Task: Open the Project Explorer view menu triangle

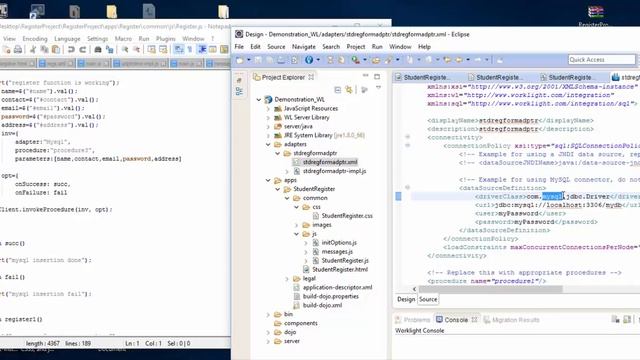Action: click(378, 88)
